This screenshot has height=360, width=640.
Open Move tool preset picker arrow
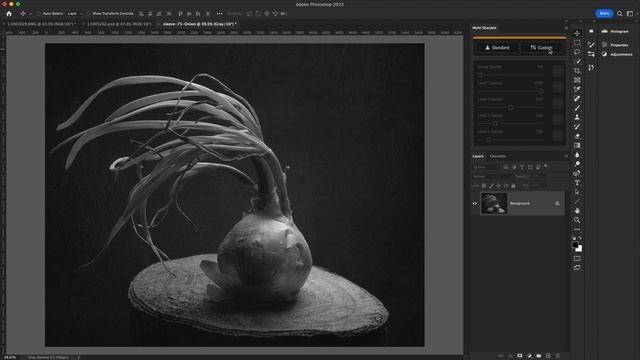(30, 13)
